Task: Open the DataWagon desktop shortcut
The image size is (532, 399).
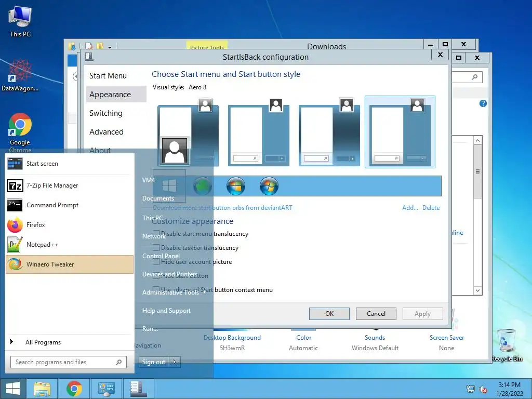Action: [x=20, y=75]
